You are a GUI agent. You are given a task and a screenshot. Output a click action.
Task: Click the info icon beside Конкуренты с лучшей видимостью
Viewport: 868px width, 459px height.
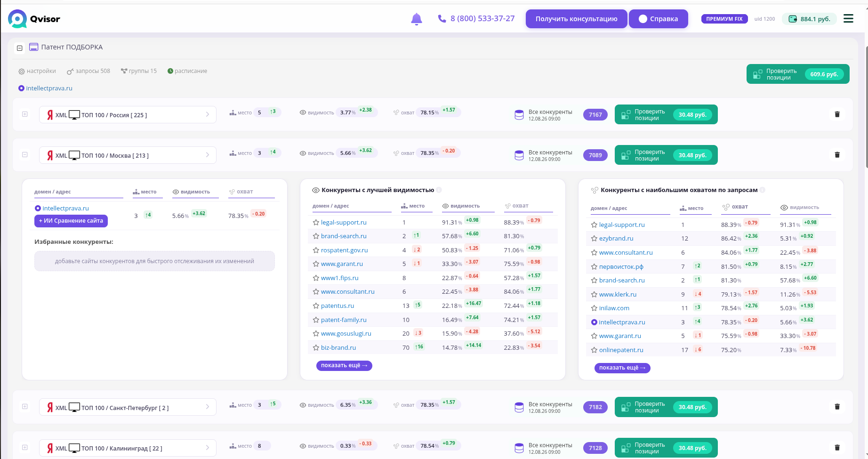point(439,190)
